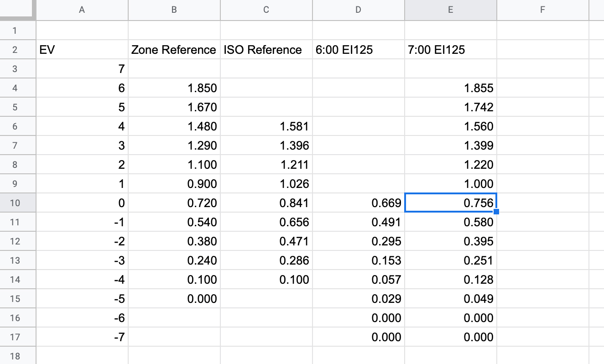This screenshot has height=364, width=604.
Task: Click the cell with value 0.669
Action: pyautogui.click(x=358, y=203)
